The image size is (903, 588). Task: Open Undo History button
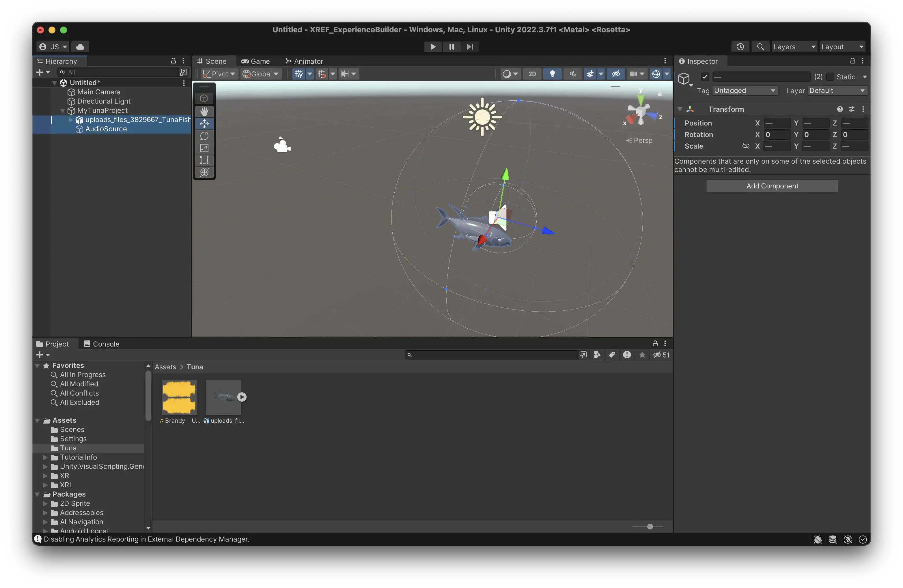pos(740,47)
